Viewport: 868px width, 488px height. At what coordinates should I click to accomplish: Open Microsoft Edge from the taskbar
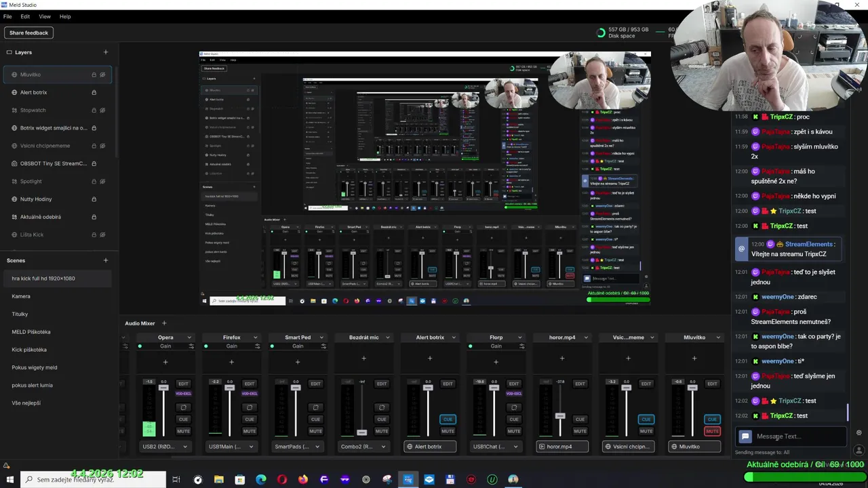[x=260, y=479]
